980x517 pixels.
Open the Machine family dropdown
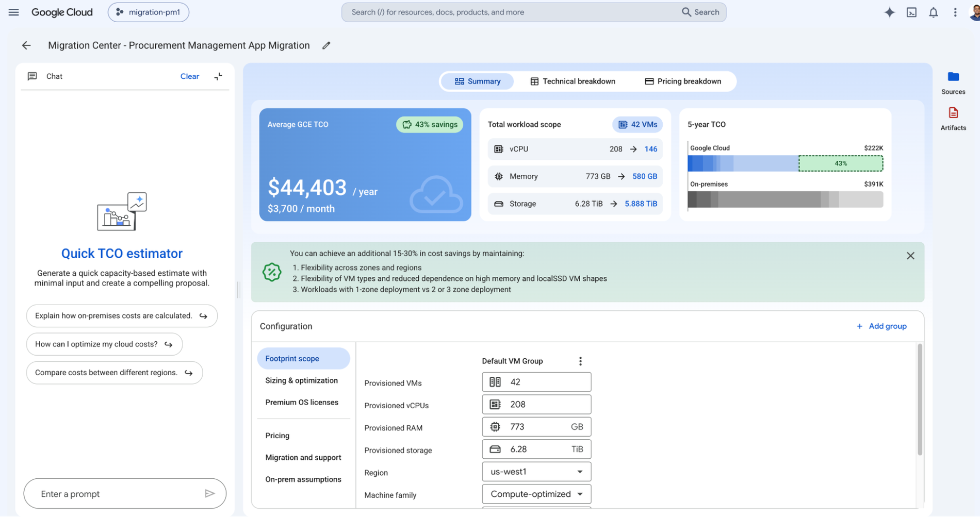[x=536, y=494]
